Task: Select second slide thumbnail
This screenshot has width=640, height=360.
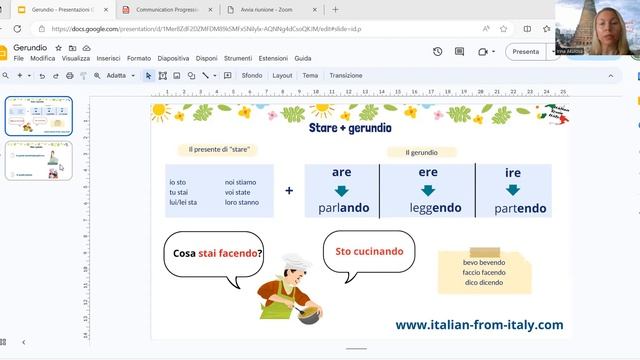Action: coord(39,161)
